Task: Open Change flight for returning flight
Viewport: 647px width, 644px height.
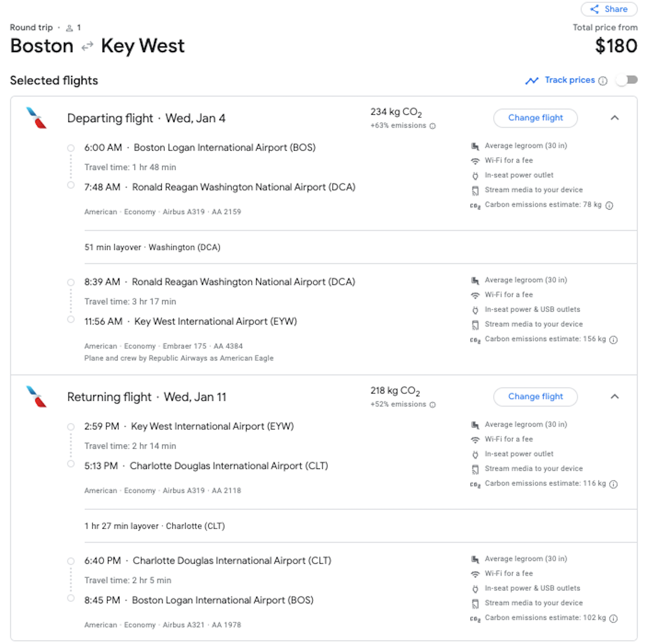Action: [x=535, y=397]
